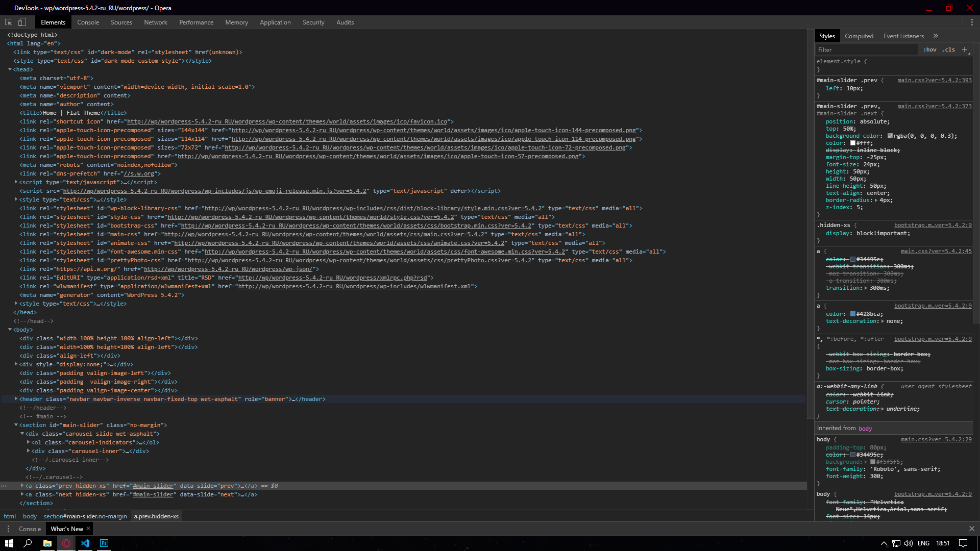Collapse the carousel slide div node
The width and height of the screenshot is (980, 551).
pos(22,434)
